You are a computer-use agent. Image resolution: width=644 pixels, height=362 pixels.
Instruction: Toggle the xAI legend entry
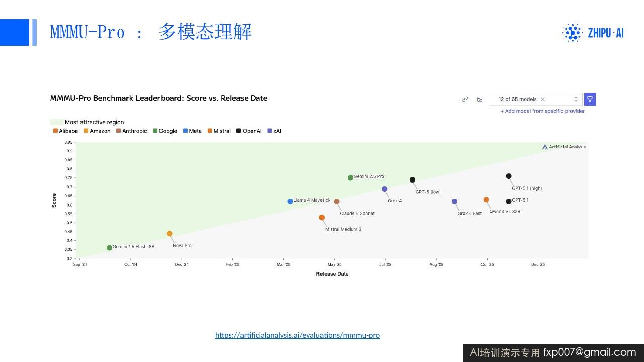[x=274, y=131]
